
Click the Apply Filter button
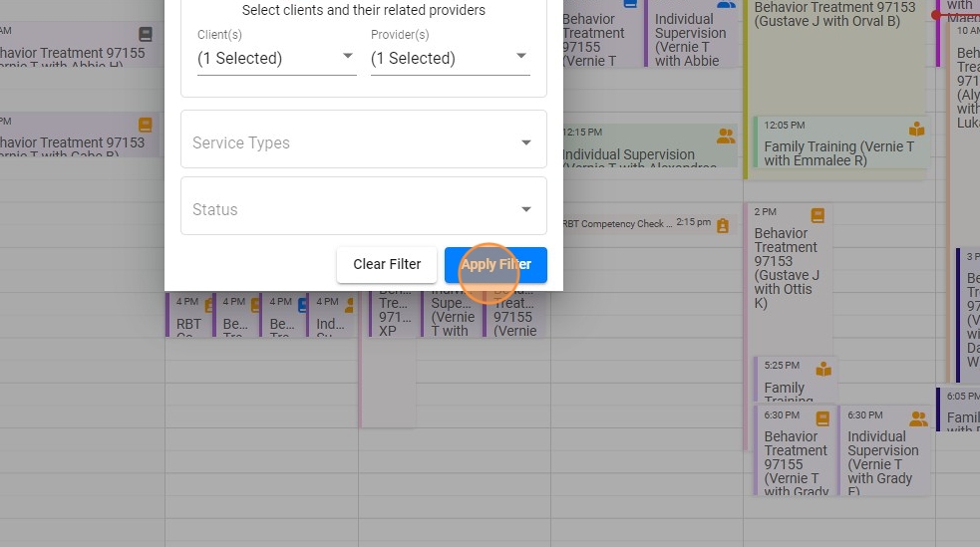(495, 265)
